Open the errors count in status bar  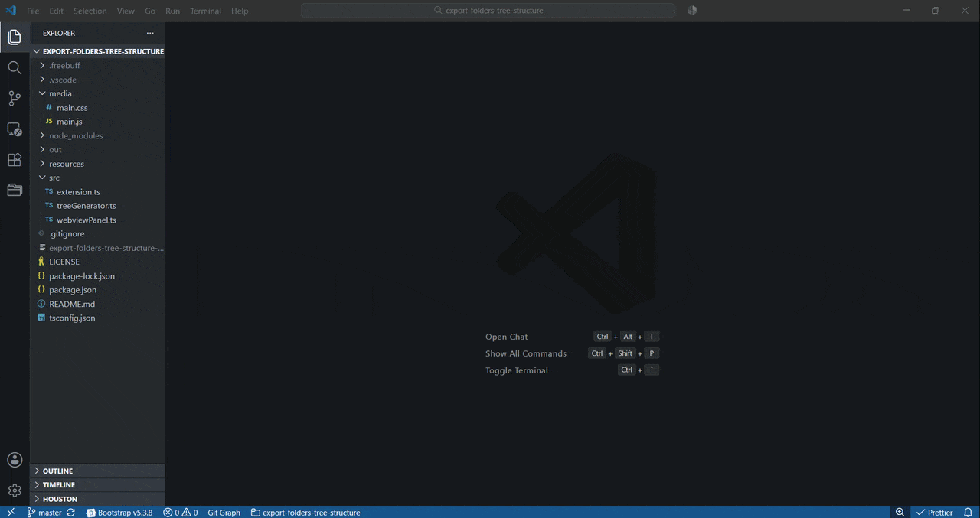171,513
